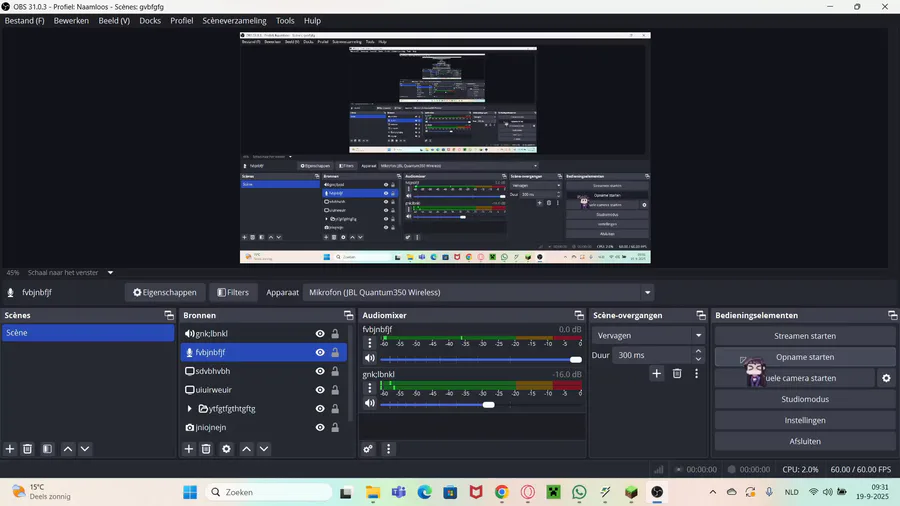
Task: Move scene up arrow in Scènes panel
Action: (x=68, y=449)
